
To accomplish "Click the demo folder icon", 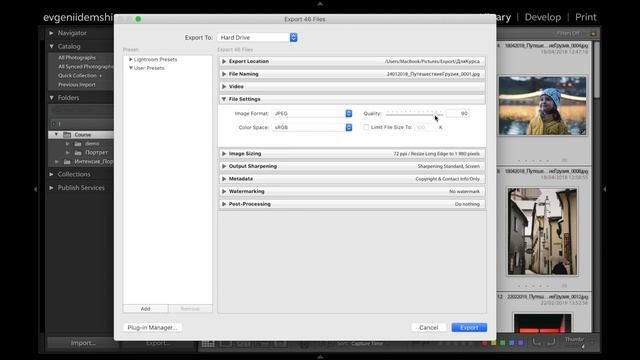I will point(78,144).
